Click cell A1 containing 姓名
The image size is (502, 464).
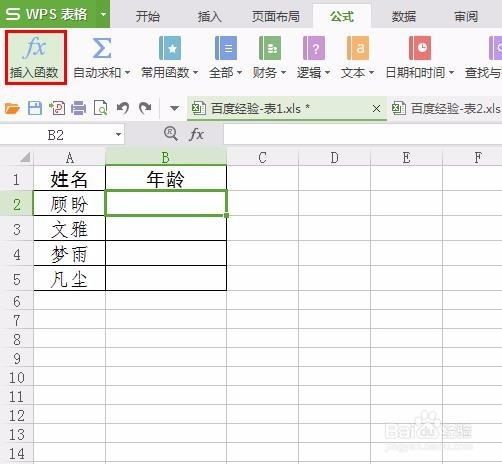(69, 178)
